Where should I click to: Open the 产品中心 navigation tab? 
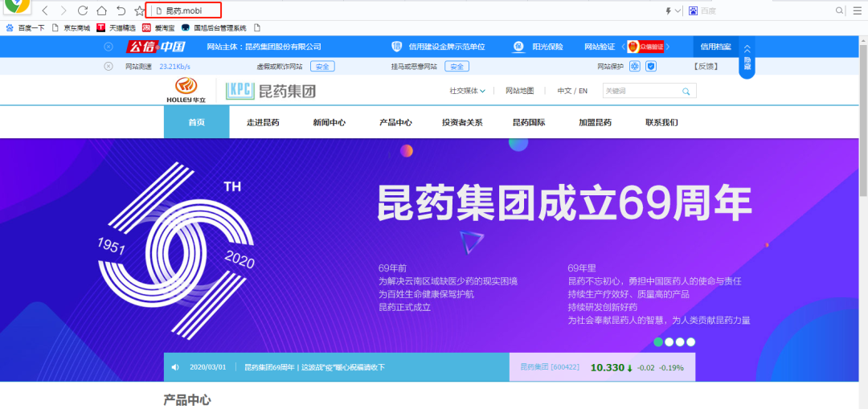[395, 122]
